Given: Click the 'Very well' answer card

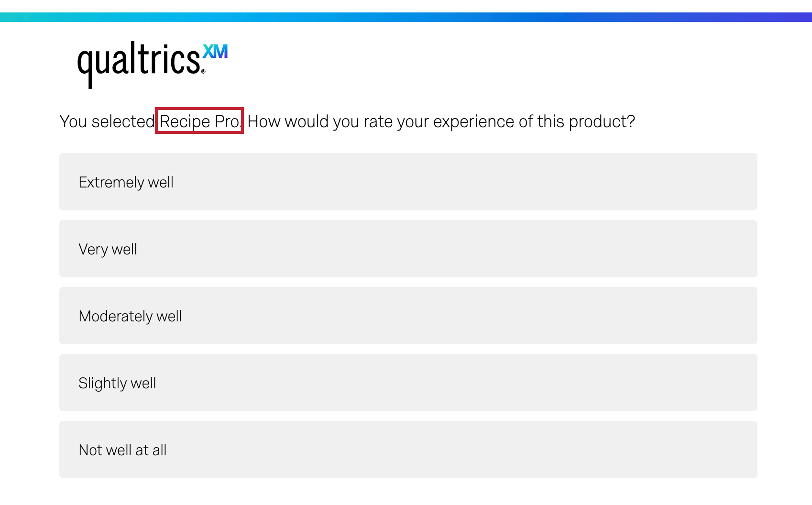Looking at the screenshot, I should tap(406, 249).
